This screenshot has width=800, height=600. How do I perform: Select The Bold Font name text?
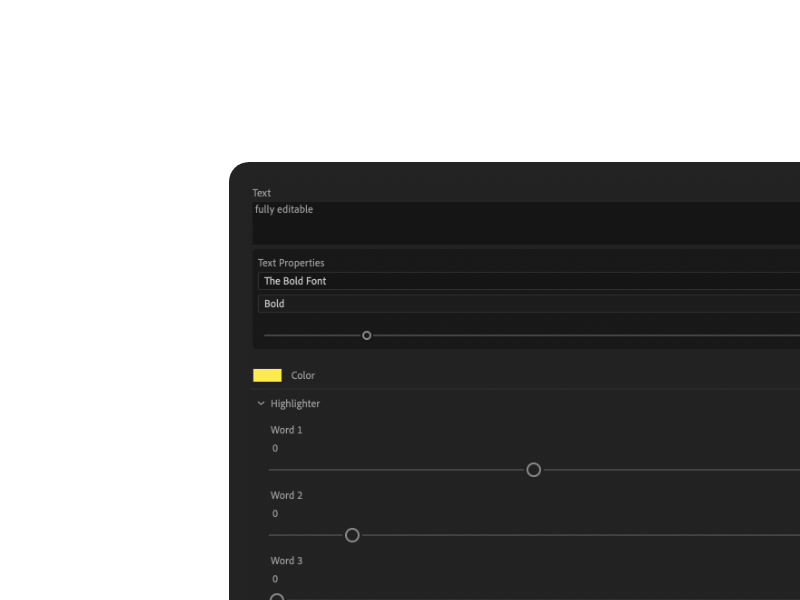tap(294, 281)
